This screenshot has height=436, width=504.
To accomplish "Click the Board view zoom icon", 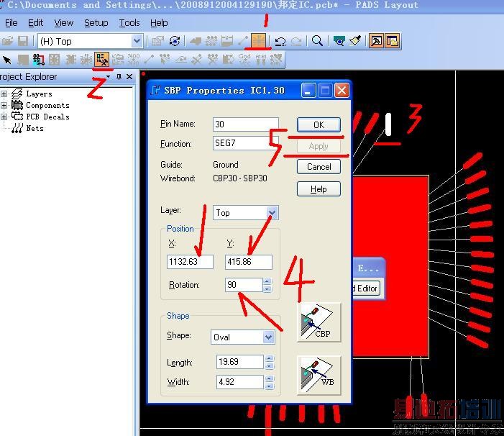I will coord(339,41).
